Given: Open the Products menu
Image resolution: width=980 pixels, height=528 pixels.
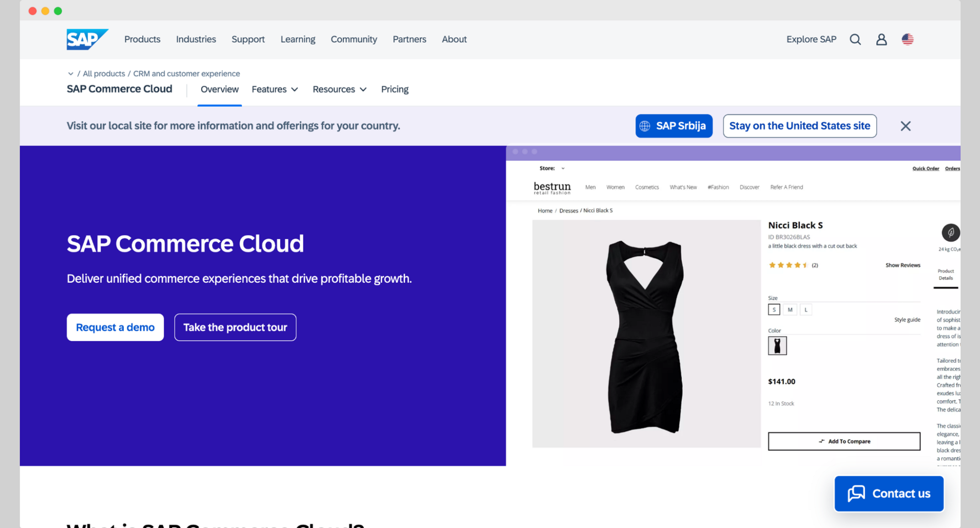Looking at the screenshot, I should 142,39.
